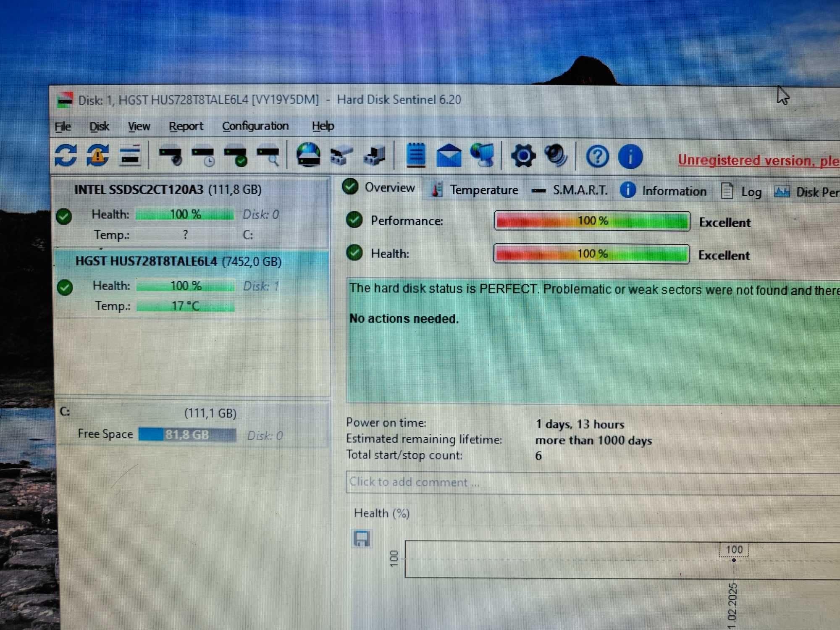Click the overview Health 100 % bar
The height and width of the screenshot is (630, 840).
point(591,254)
